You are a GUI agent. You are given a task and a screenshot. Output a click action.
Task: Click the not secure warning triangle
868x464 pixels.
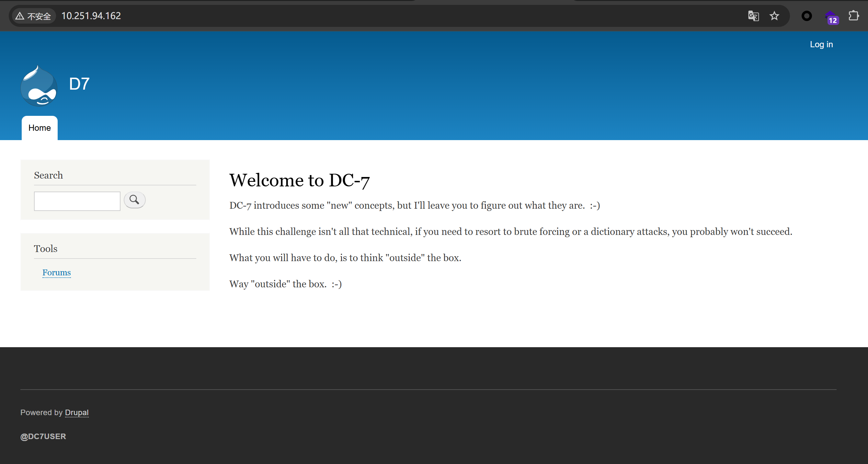pos(20,16)
